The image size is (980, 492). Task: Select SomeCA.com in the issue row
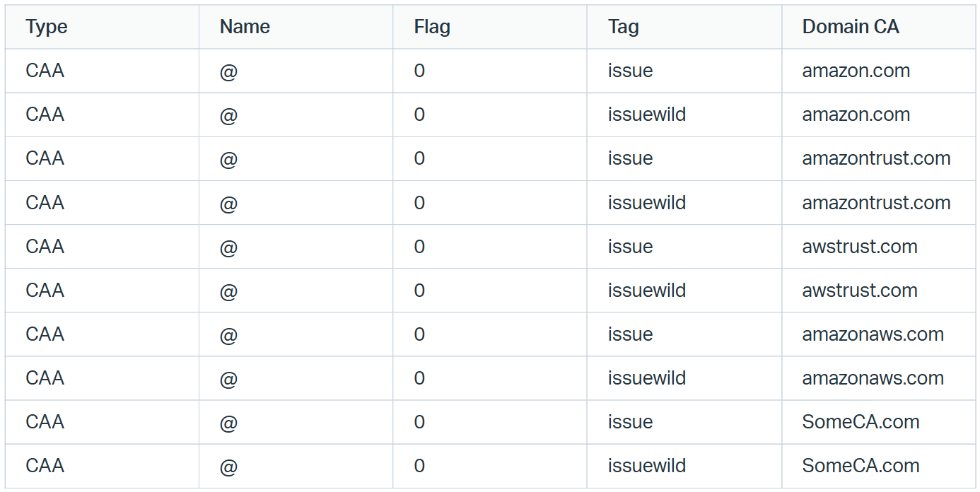coord(861,422)
